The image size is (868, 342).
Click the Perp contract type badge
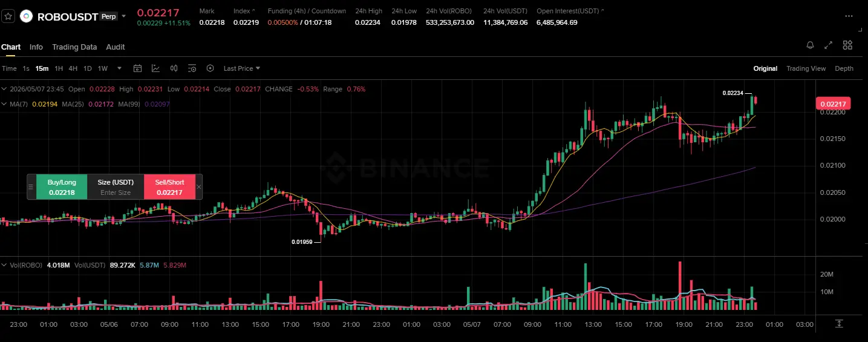click(109, 16)
